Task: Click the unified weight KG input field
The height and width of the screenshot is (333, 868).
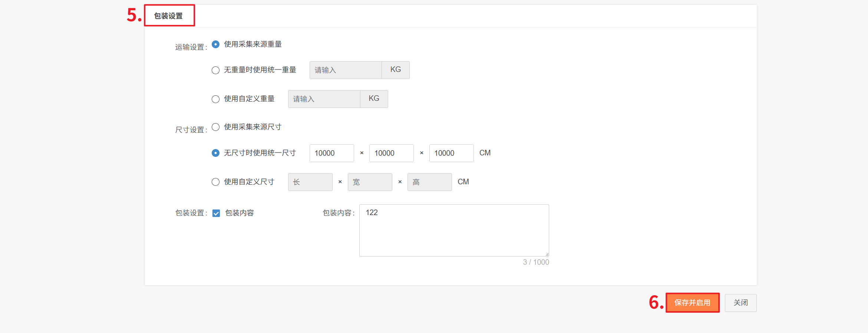Action: click(x=345, y=70)
